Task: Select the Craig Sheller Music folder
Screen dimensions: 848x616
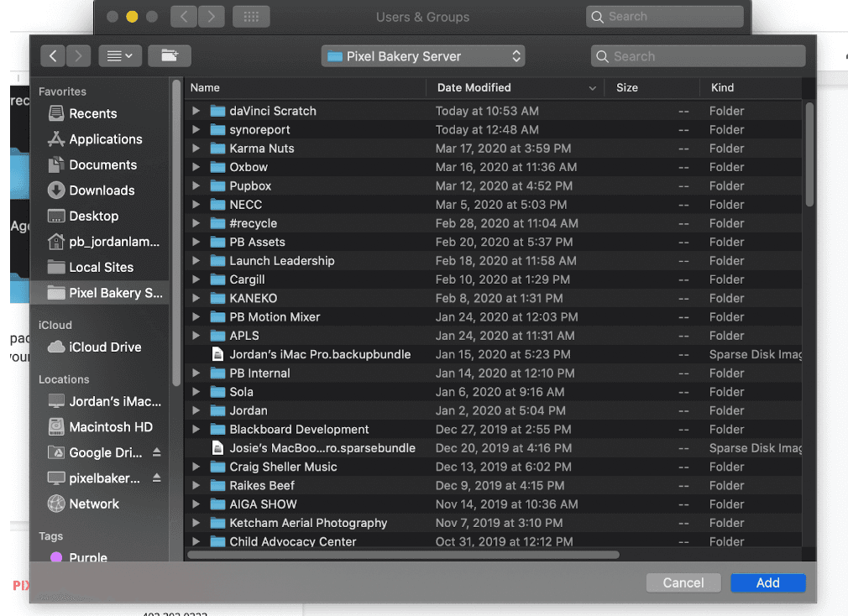Action: 492,467
